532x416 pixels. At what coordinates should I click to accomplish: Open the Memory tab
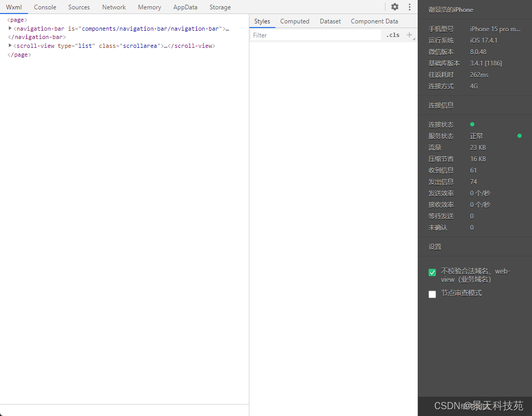[x=150, y=7]
